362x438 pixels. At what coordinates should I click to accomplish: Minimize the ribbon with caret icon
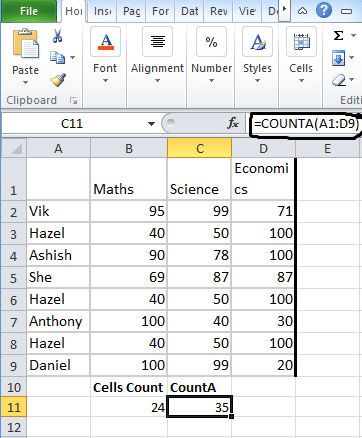click(x=302, y=11)
